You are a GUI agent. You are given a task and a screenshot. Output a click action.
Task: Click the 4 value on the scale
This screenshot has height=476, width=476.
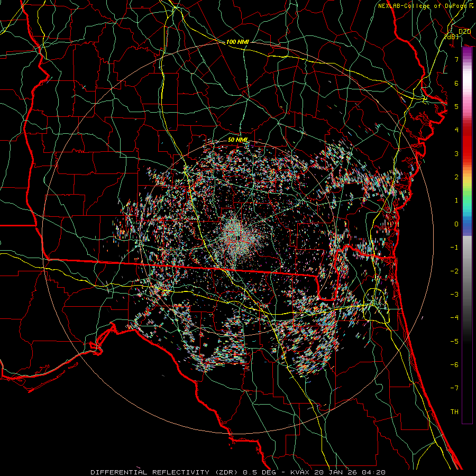coord(456,130)
